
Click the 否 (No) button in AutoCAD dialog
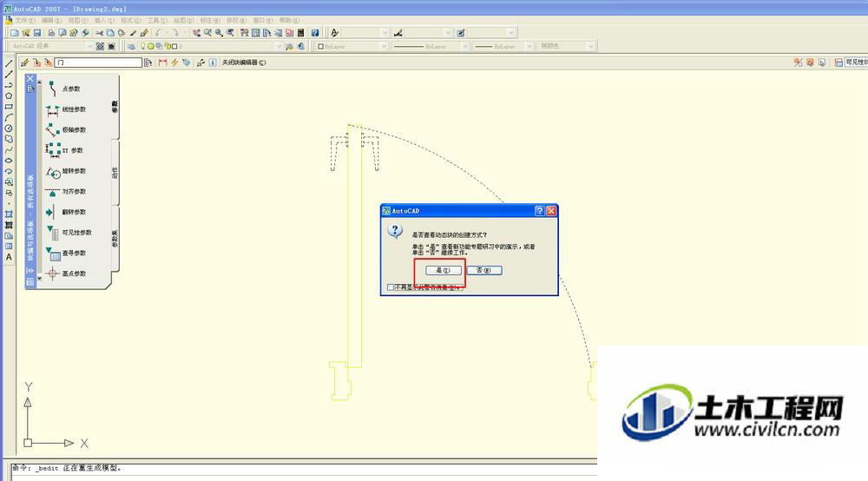483,270
